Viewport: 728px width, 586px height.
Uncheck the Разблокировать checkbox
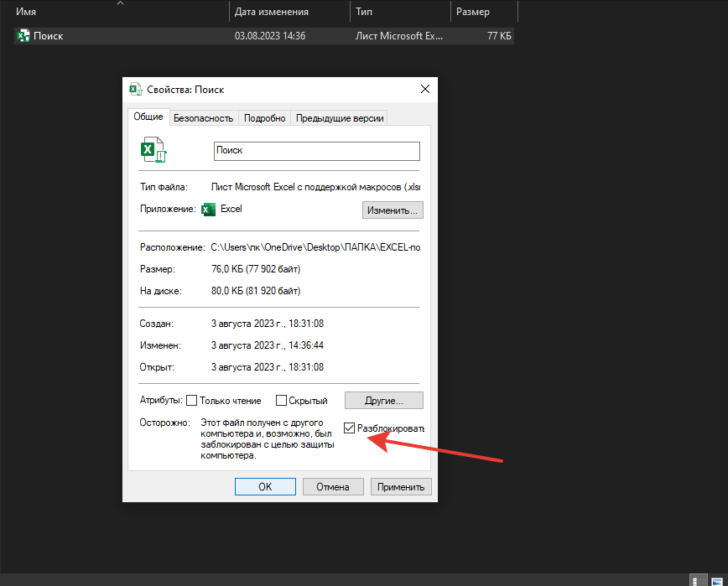pyautogui.click(x=349, y=428)
